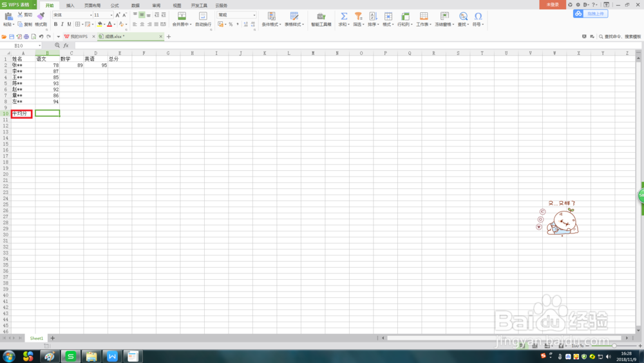Open the font name dropdown (宋体)
Viewport: 644px width, 363px height.
[x=91, y=15]
